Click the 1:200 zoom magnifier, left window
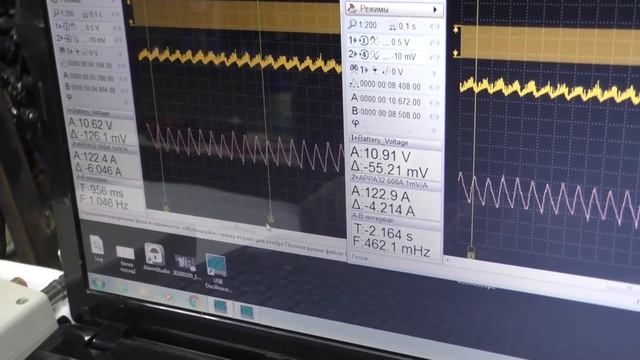 [x=56, y=13]
